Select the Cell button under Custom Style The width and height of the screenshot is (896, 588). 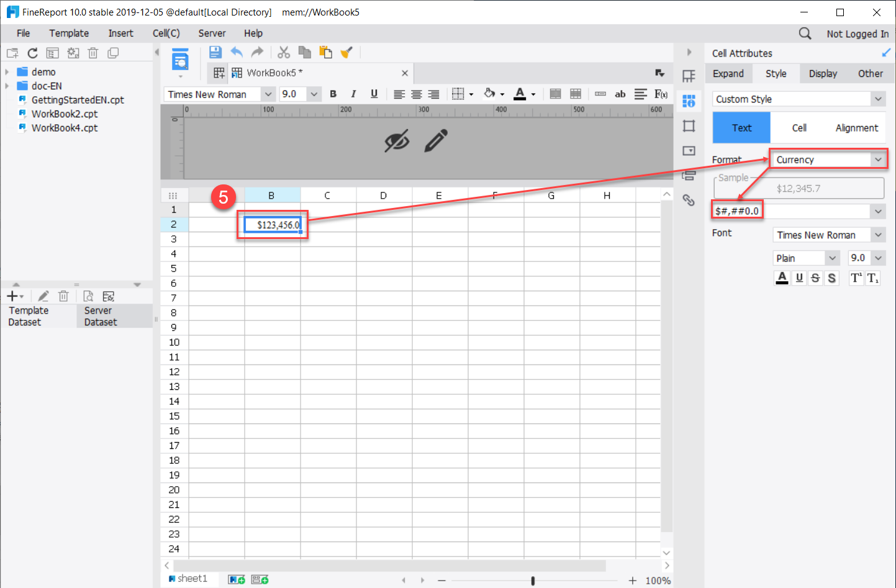[x=799, y=127]
